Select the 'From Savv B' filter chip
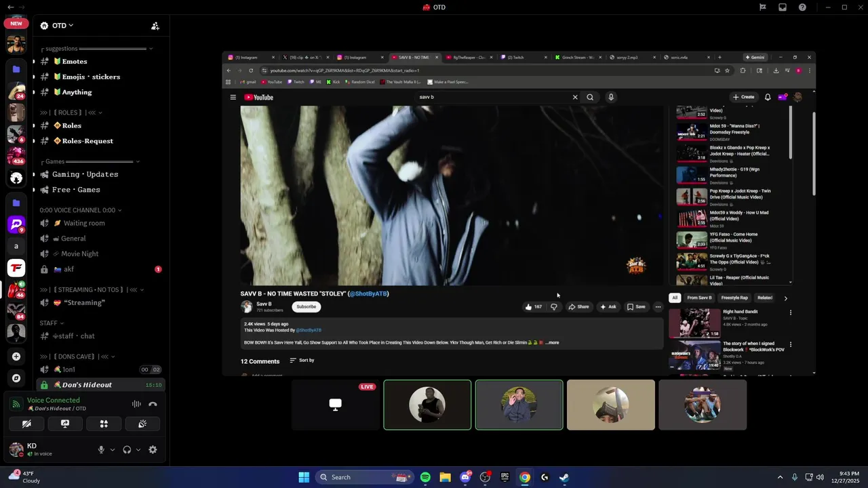This screenshot has width=868, height=488. click(x=699, y=298)
